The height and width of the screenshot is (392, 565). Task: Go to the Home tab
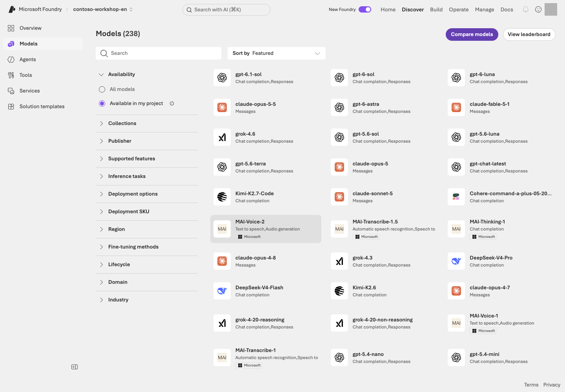pos(388,9)
